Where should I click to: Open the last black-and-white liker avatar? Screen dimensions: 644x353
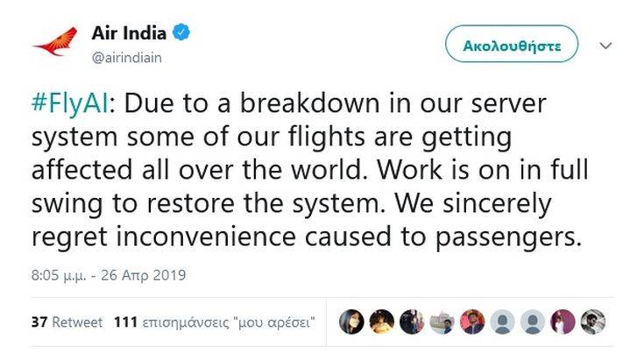pos(593,321)
